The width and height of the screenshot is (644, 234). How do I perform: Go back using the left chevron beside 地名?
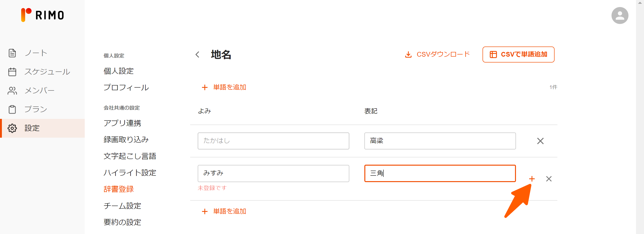(x=197, y=54)
